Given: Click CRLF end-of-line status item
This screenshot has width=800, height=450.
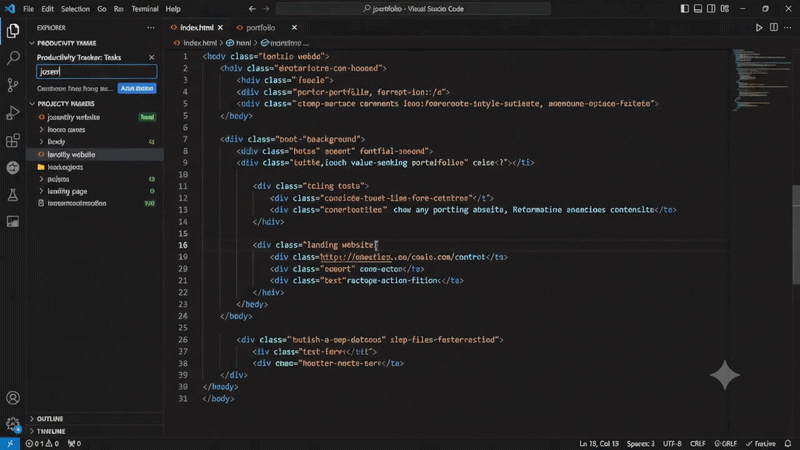Looking at the screenshot, I should tap(697, 444).
